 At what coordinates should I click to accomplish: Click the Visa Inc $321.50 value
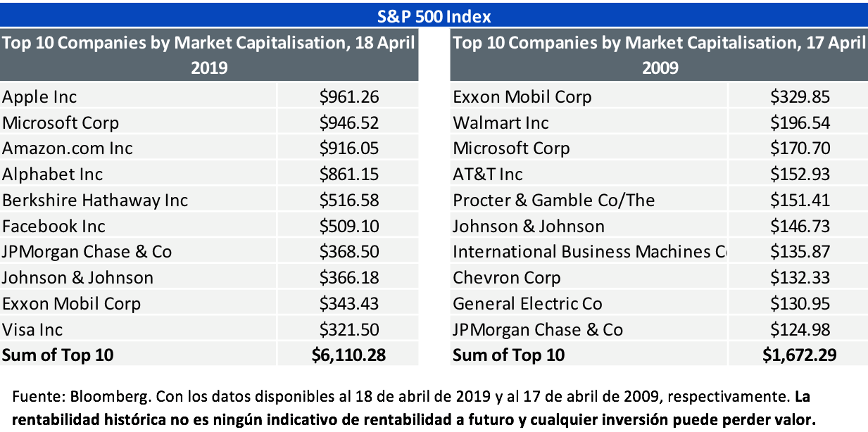[348, 329]
